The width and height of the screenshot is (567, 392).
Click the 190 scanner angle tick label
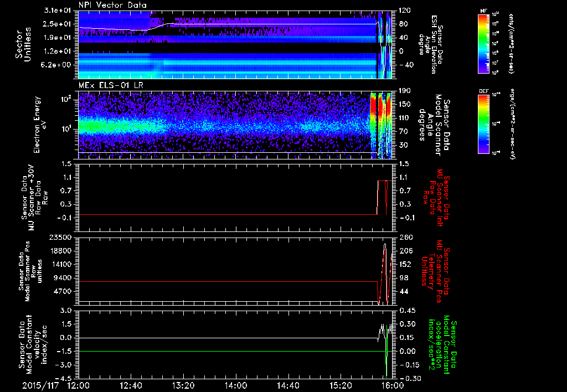click(405, 91)
